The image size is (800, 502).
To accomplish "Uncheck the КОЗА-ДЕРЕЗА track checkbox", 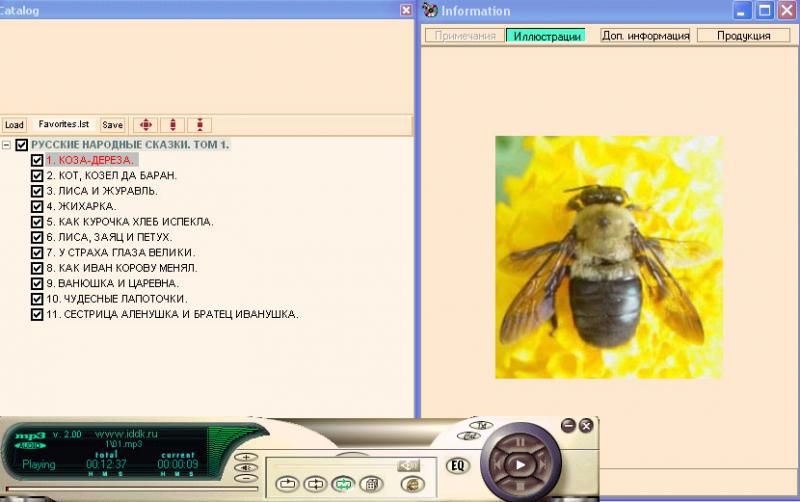I will 37,160.
